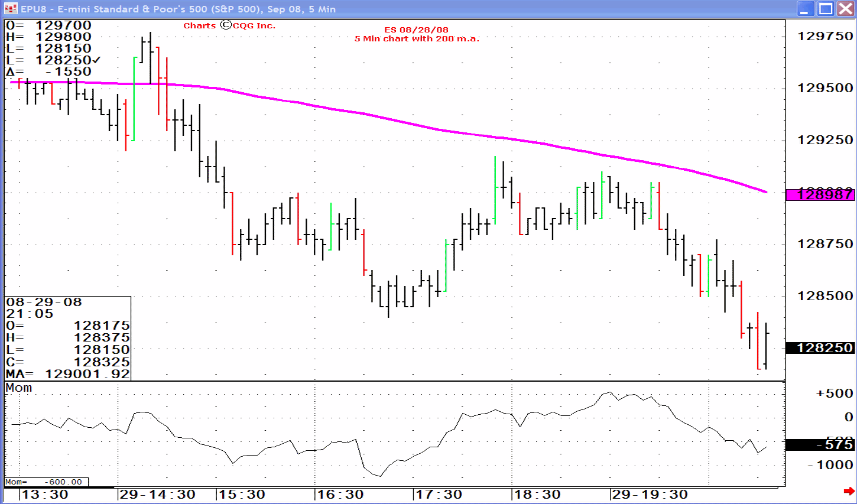This screenshot has width=857, height=504.
Task: Click the magenta 128987 moving average label
Action: coord(820,194)
